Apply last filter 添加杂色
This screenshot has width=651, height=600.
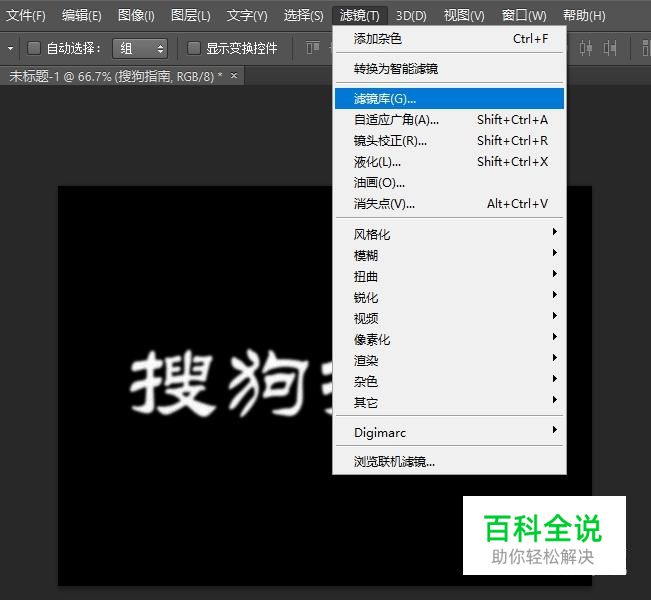450,39
